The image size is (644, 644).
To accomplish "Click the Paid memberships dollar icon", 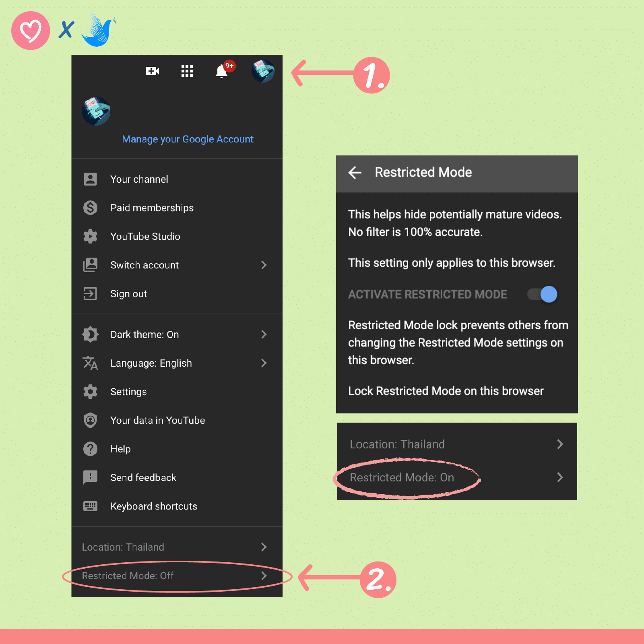I will tap(90, 208).
